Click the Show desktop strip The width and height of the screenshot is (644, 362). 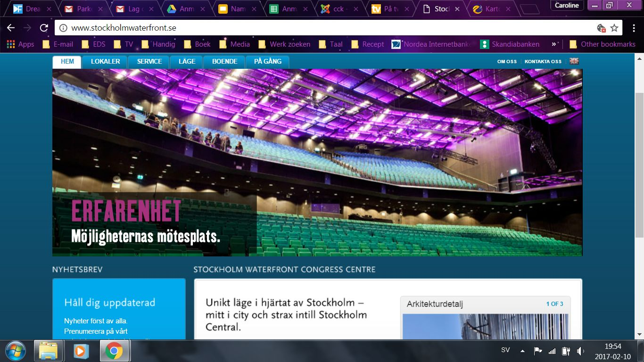pos(641,351)
